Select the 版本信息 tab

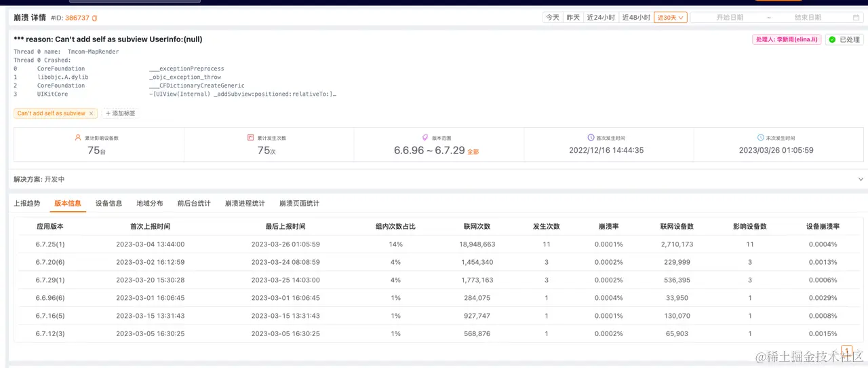(x=68, y=203)
